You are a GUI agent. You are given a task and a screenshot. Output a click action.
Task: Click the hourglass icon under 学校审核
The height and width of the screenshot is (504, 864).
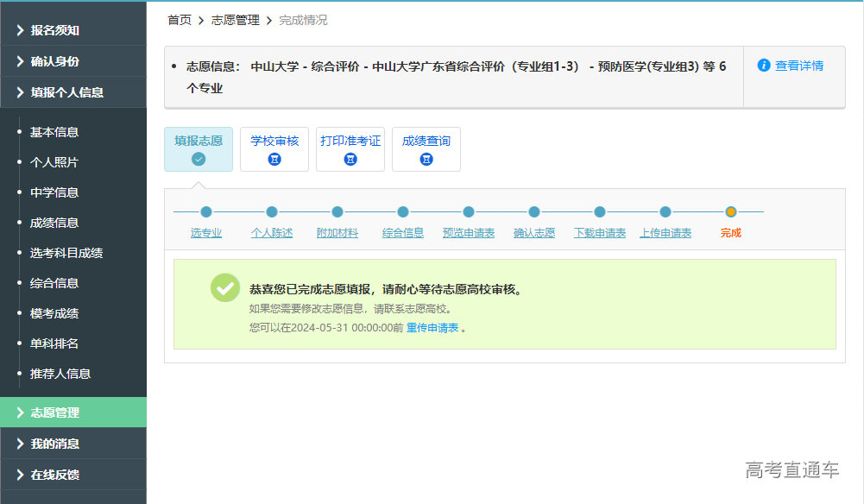point(274,159)
